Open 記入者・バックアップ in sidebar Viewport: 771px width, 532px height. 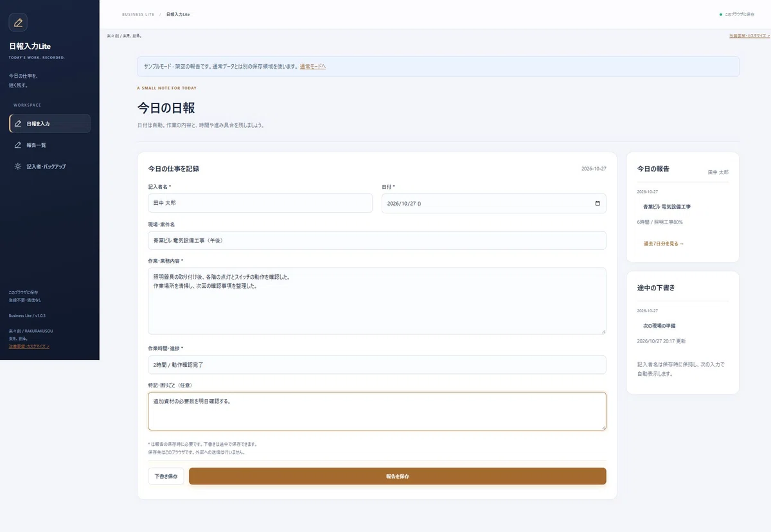(49, 166)
